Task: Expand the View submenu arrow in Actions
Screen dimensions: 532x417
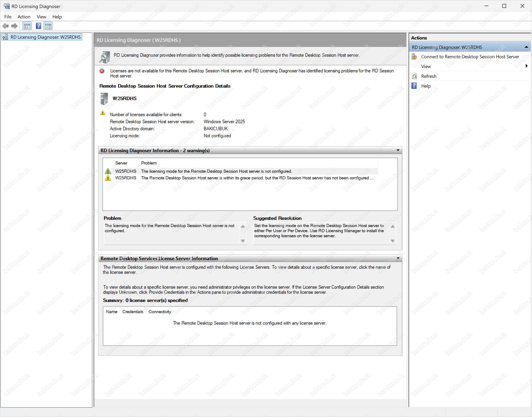Action: (x=526, y=66)
